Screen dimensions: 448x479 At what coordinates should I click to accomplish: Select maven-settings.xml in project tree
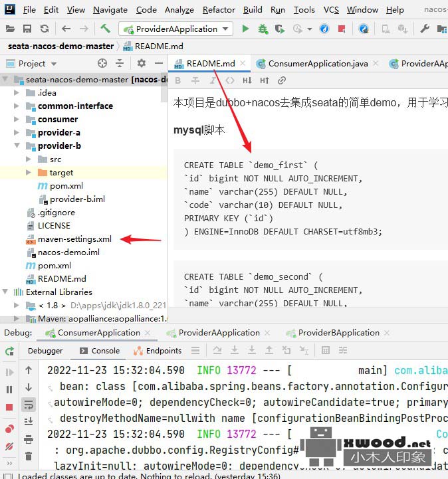click(74, 239)
